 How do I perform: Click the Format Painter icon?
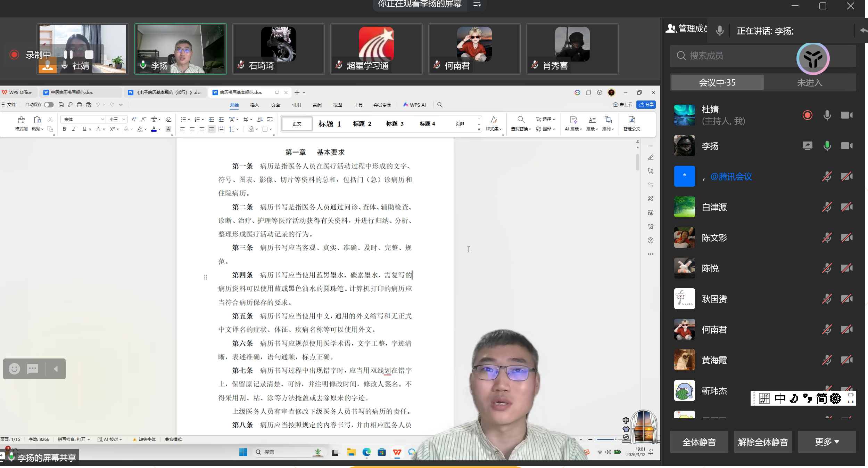click(x=21, y=120)
